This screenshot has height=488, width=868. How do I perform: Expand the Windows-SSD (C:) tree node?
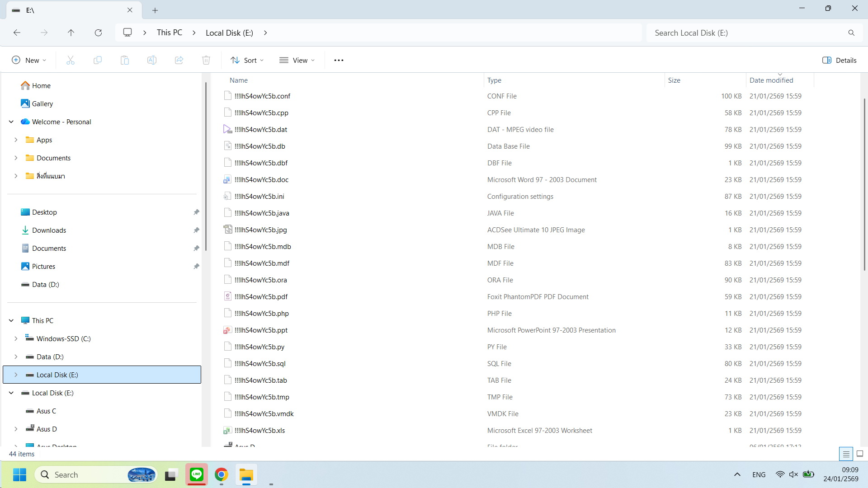tap(16, 338)
